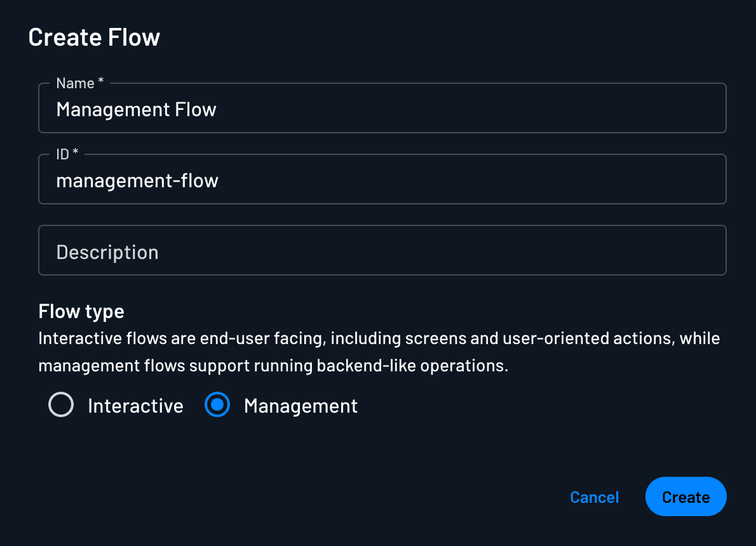Click Cancel to dismiss the dialog
This screenshot has height=546, width=756.
594,497
